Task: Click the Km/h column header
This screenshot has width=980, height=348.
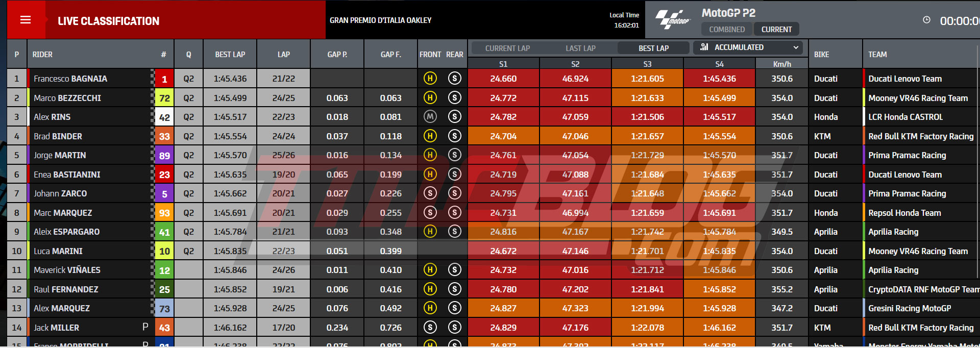Action: [x=782, y=64]
